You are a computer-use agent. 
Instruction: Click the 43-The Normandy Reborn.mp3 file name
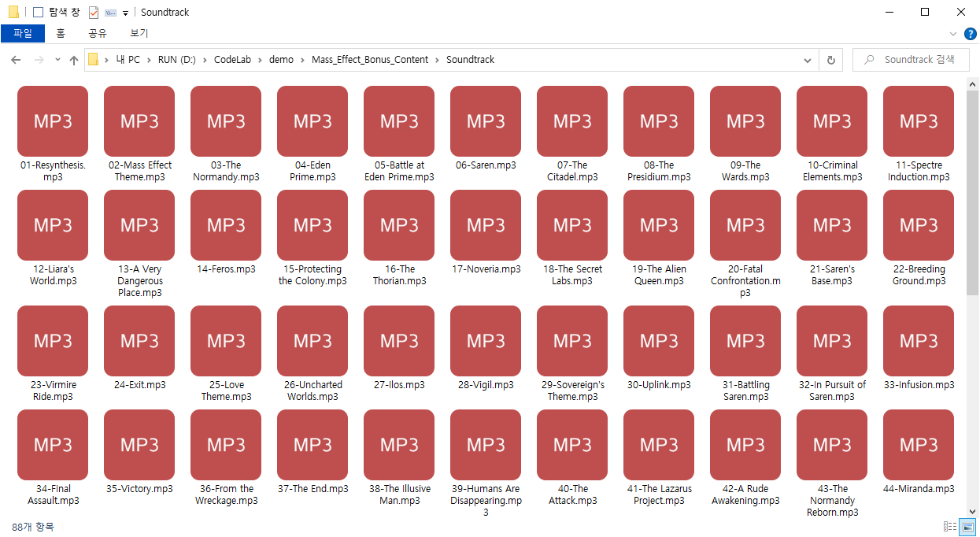point(832,501)
